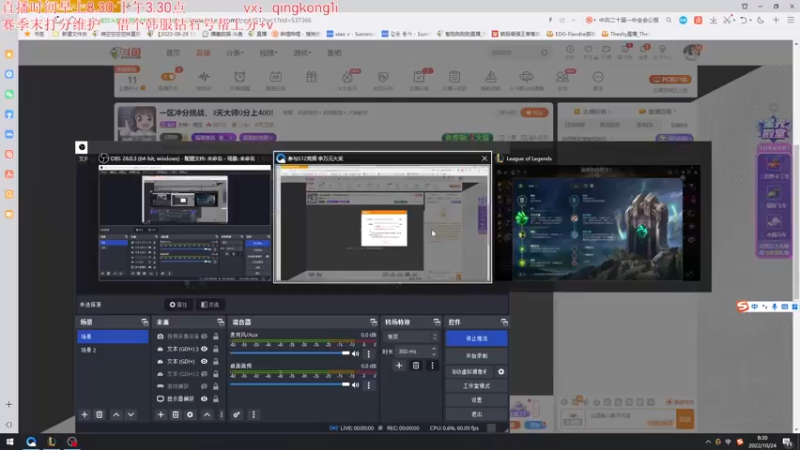Pop out the 场景 dock panel icon
Screen dimensions: 800x450
144,322
